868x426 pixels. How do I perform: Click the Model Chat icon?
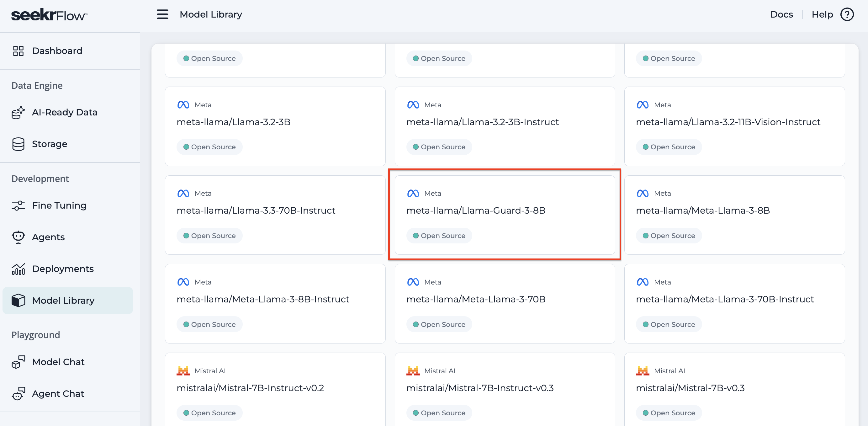click(18, 362)
